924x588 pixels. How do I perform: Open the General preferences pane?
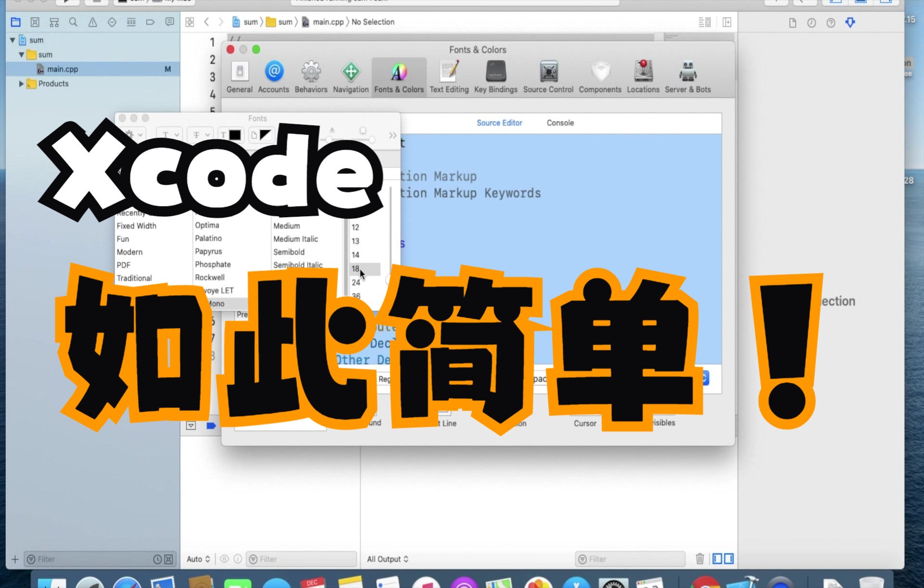pos(240,77)
